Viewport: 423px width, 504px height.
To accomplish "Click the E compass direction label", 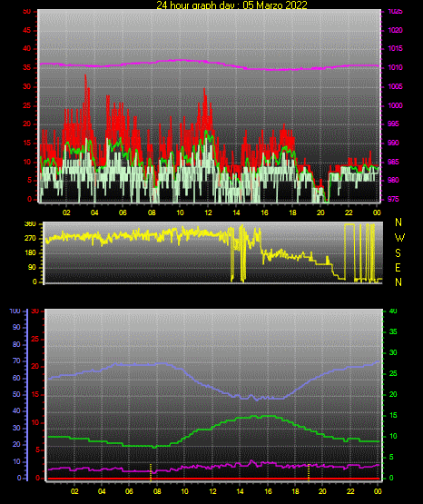I will pyautogui.click(x=398, y=268).
